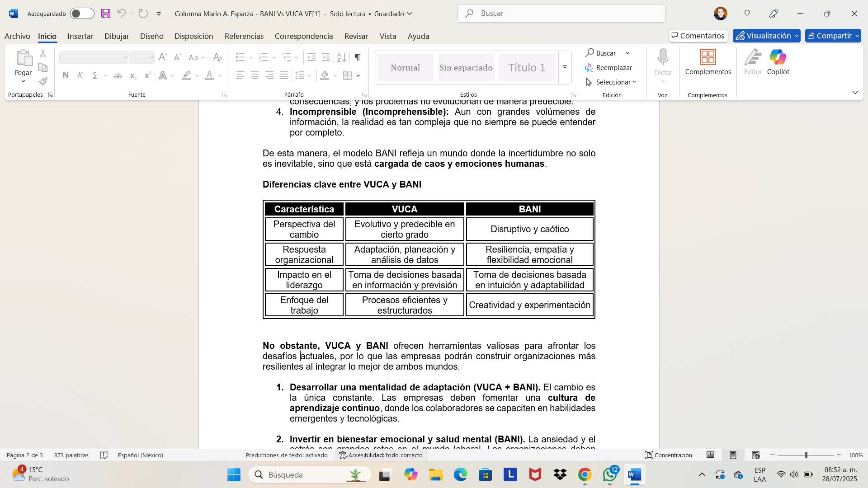Click the Comentarios button

click(698, 36)
